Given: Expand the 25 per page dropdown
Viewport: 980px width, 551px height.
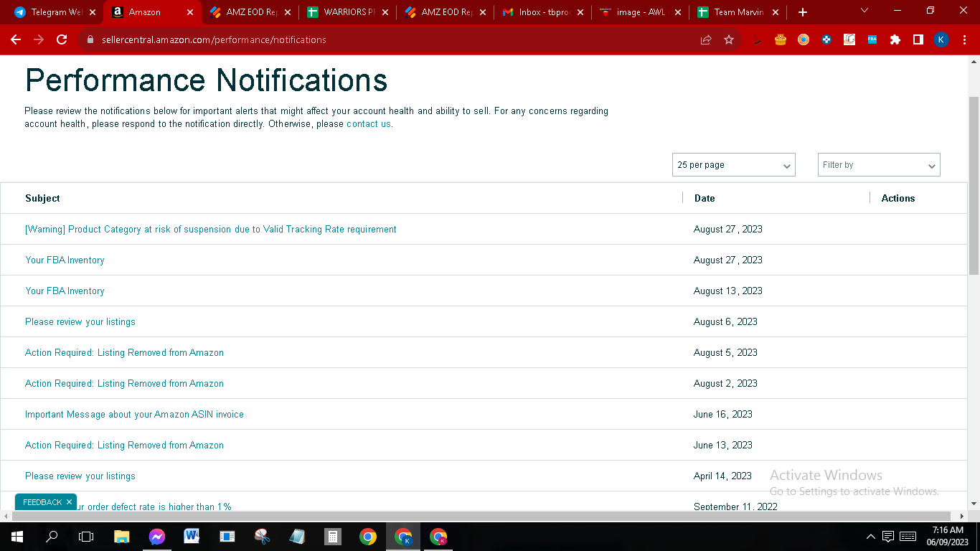Looking at the screenshot, I should tap(733, 165).
